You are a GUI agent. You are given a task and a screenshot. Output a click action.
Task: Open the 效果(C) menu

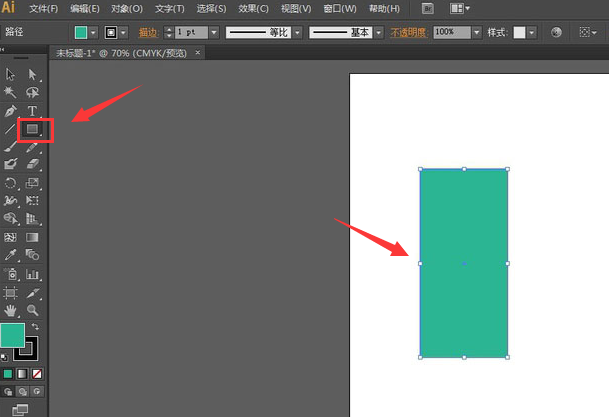click(254, 8)
